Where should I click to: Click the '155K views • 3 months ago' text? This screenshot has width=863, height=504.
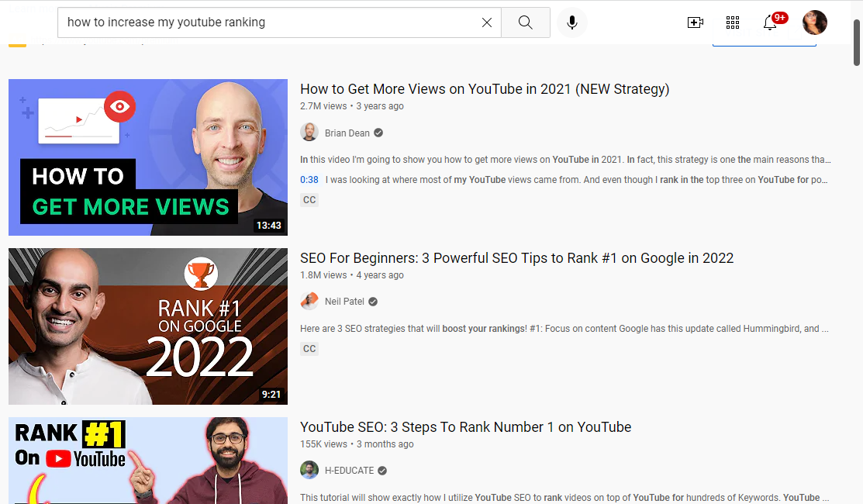point(357,444)
